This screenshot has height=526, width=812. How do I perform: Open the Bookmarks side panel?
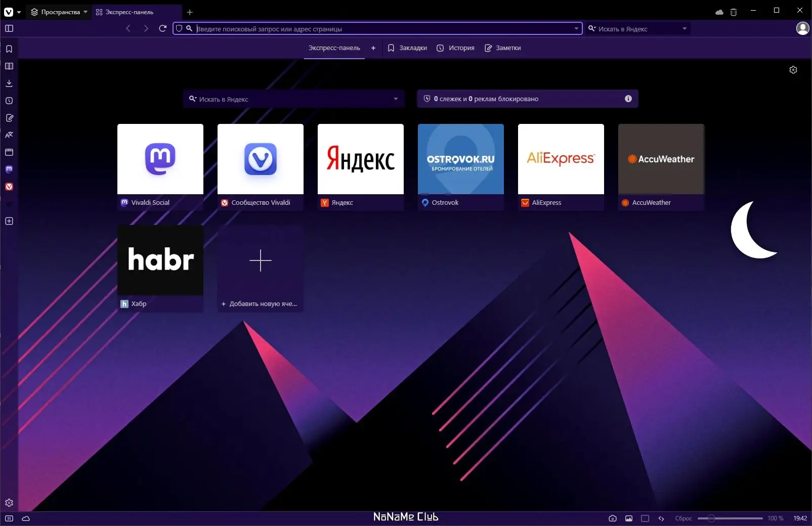pyautogui.click(x=9, y=49)
